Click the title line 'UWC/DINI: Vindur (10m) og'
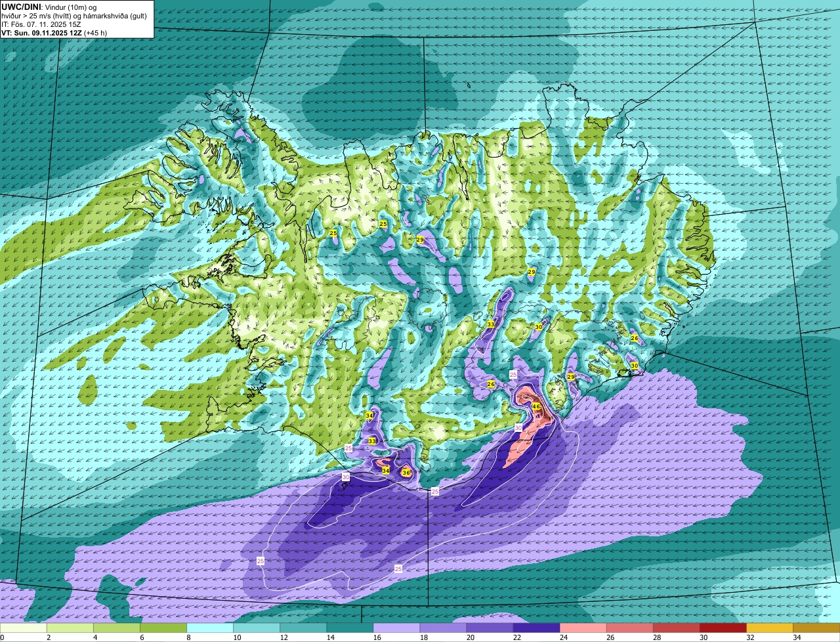840x642 pixels. point(49,7)
